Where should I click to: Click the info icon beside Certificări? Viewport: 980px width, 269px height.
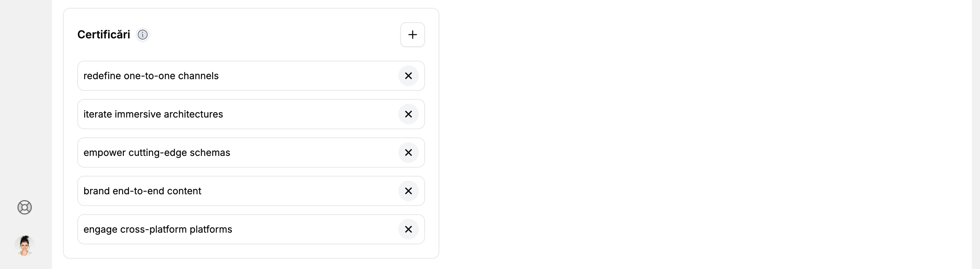coord(143,35)
